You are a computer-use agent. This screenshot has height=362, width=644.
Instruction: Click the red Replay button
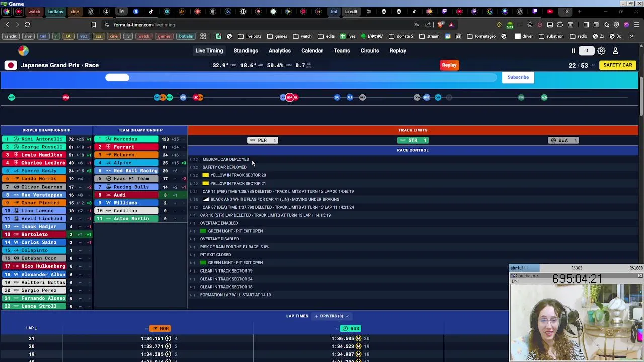point(449,65)
